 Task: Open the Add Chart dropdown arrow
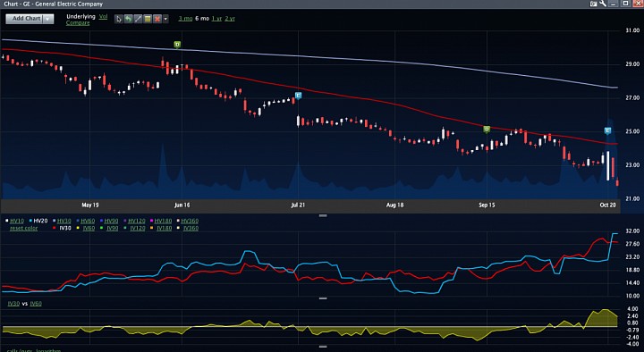48,19
